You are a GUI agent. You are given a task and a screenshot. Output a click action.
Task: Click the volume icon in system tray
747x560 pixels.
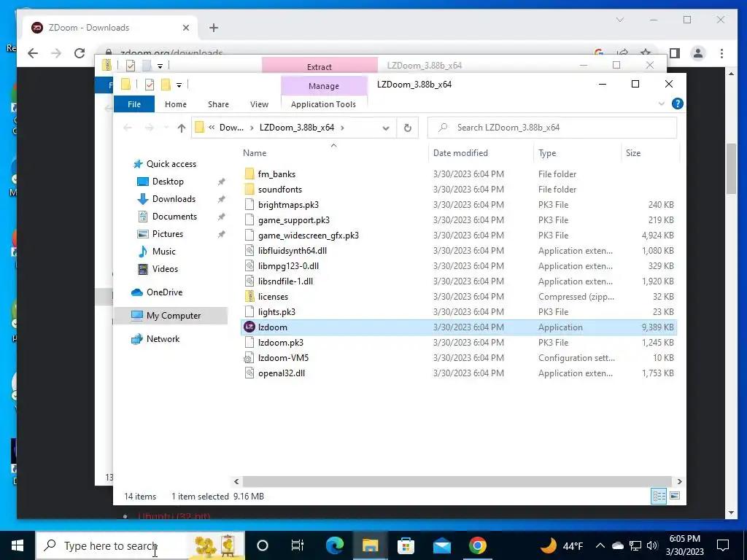pyautogui.click(x=653, y=545)
